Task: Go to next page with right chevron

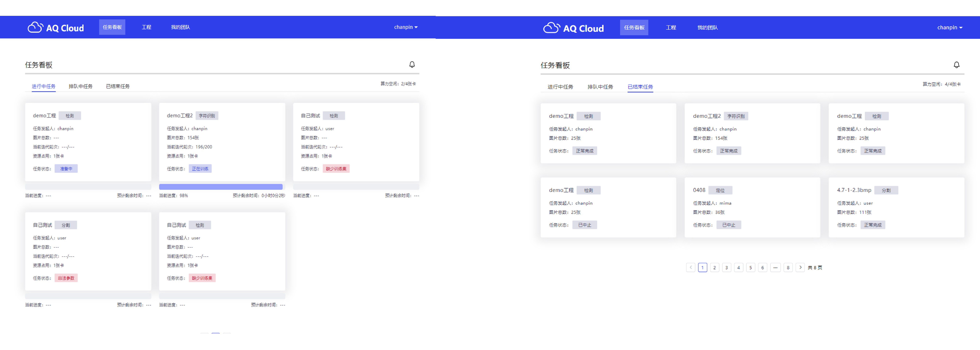Action: tap(800, 268)
